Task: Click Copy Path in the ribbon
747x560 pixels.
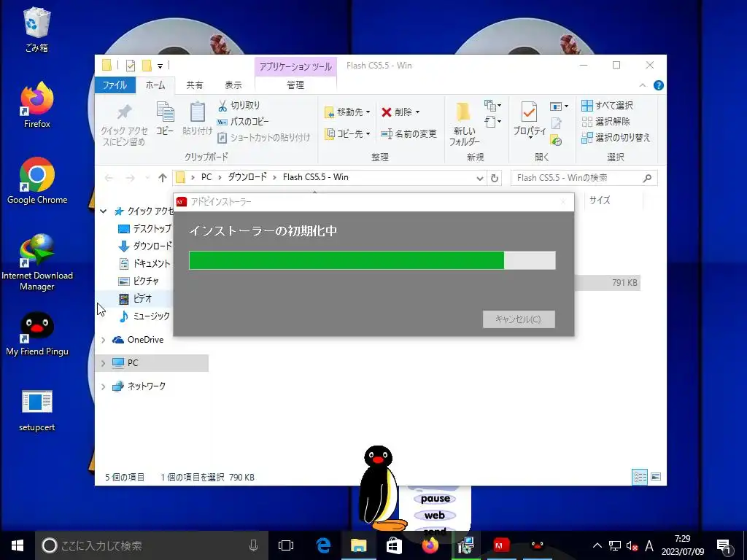Action: tap(243, 122)
